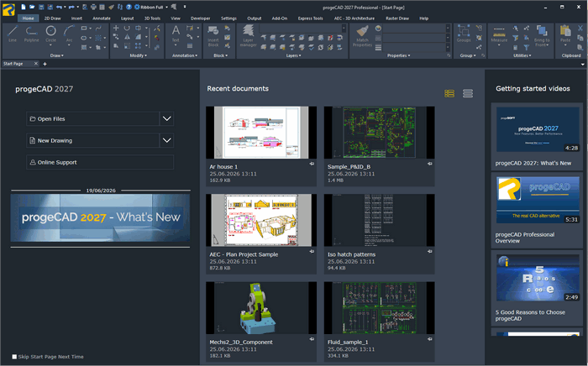The width and height of the screenshot is (588, 366).
Task: Click the Online Support button
Action: 100,162
